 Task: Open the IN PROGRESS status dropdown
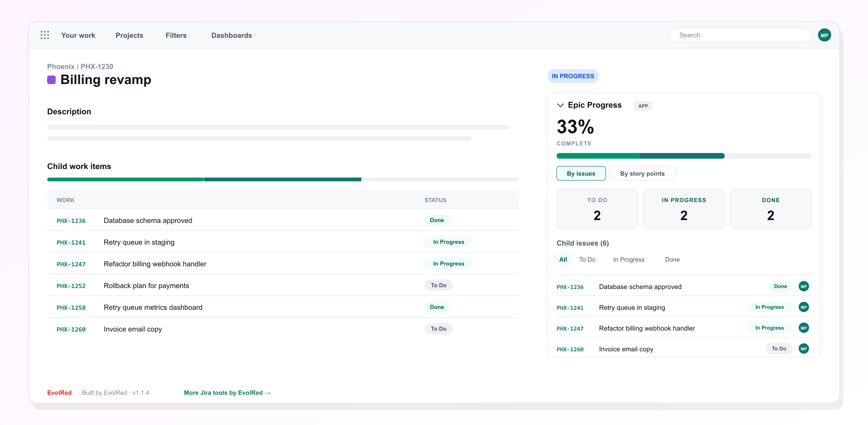pos(573,76)
